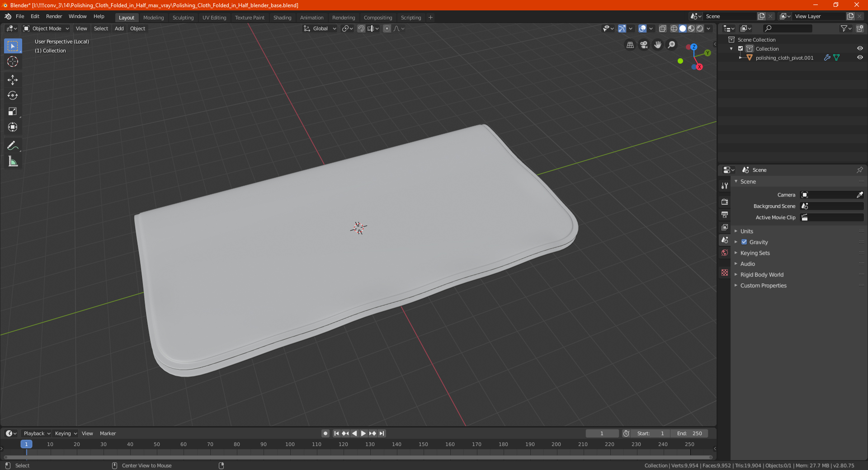Toggle orthographic perspective grid view icon
The height and width of the screenshot is (470, 868).
(x=630, y=45)
